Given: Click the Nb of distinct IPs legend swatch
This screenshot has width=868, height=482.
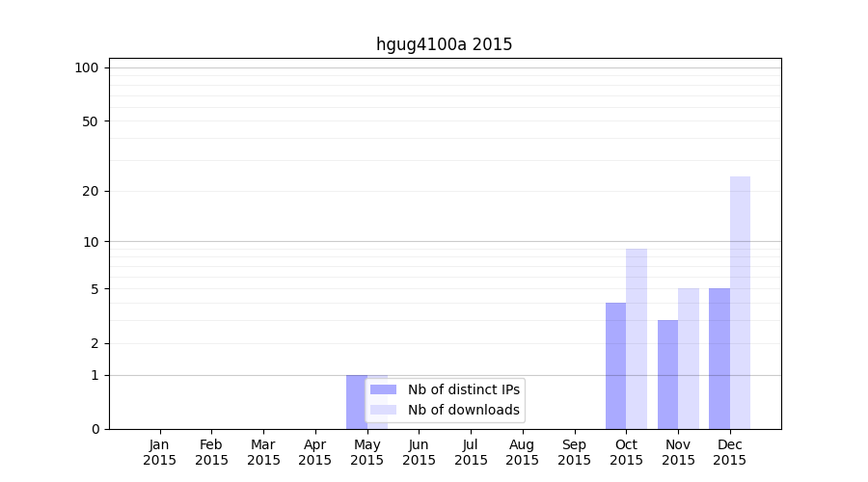Looking at the screenshot, I should (x=383, y=389).
